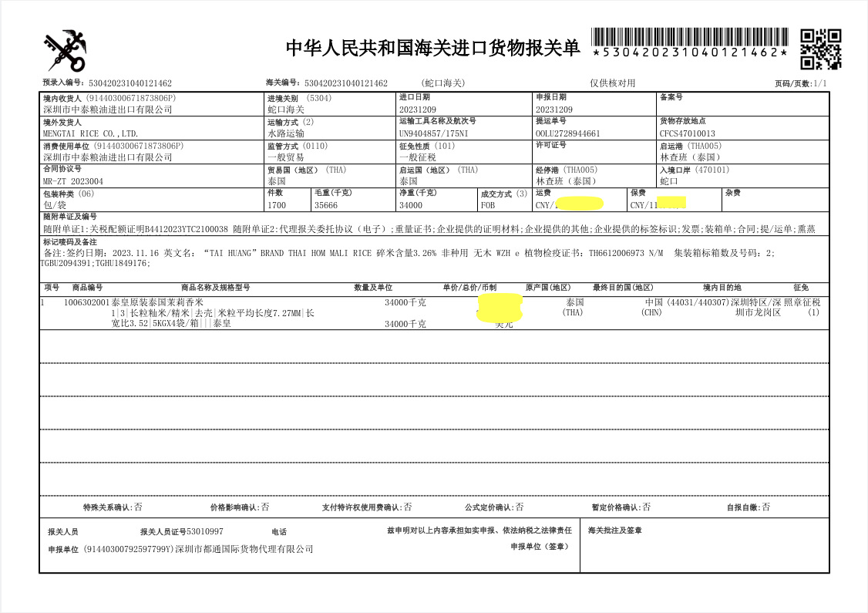
Task: Click page number 页码/页数:1/1
Action: pos(800,83)
